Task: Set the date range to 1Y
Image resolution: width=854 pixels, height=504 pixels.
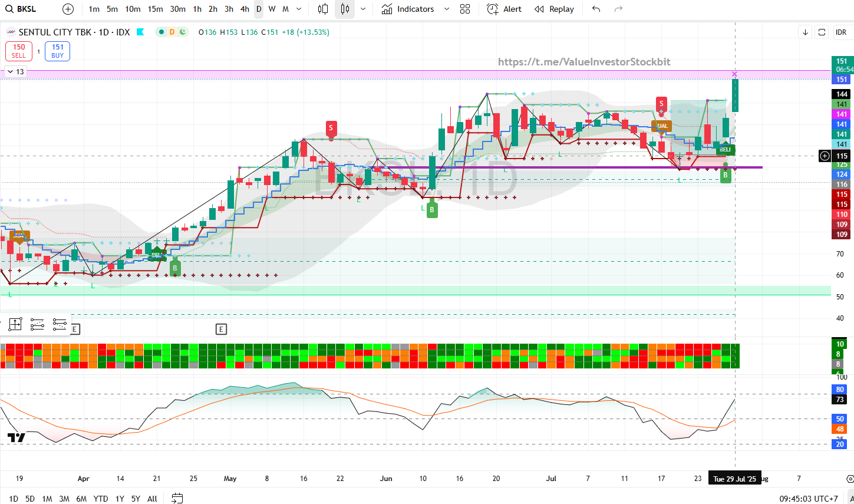Action: (x=120, y=499)
